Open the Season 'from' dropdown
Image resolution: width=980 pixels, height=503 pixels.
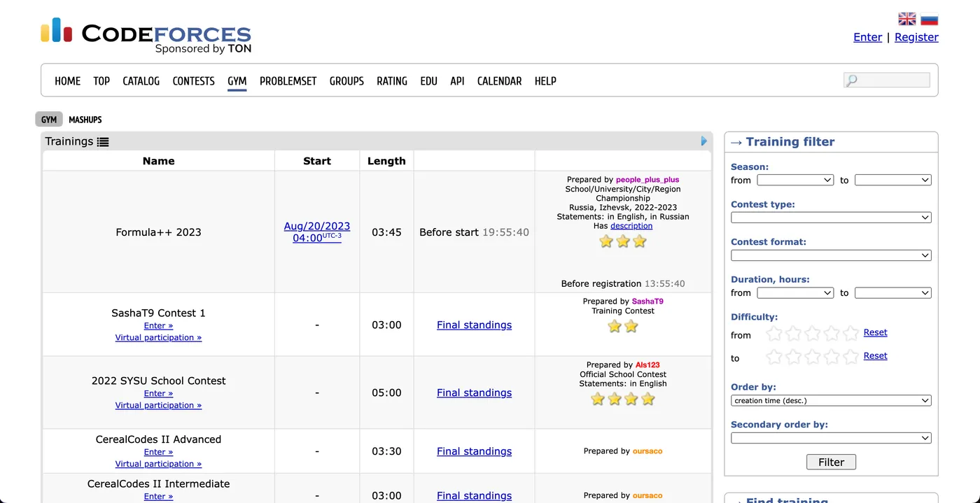pos(795,180)
